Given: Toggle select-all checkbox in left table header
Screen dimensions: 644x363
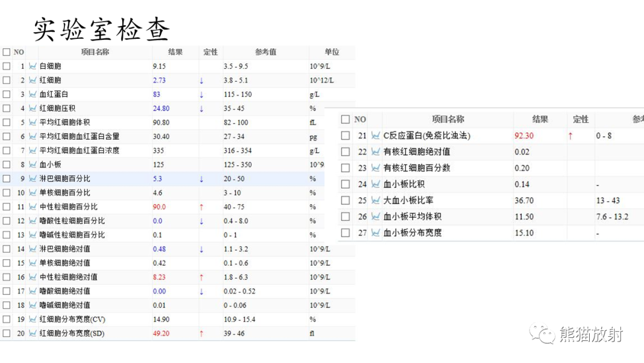Looking at the screenshot, I should [7, 52].
